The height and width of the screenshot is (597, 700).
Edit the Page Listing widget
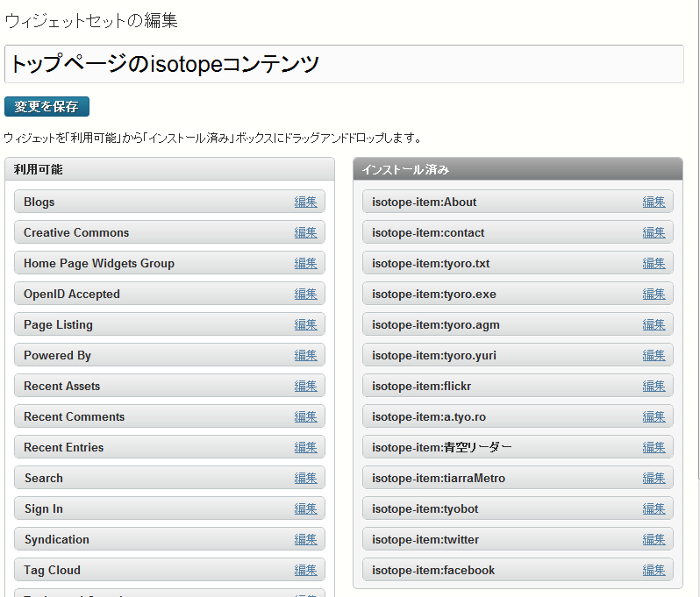(305, 324)
